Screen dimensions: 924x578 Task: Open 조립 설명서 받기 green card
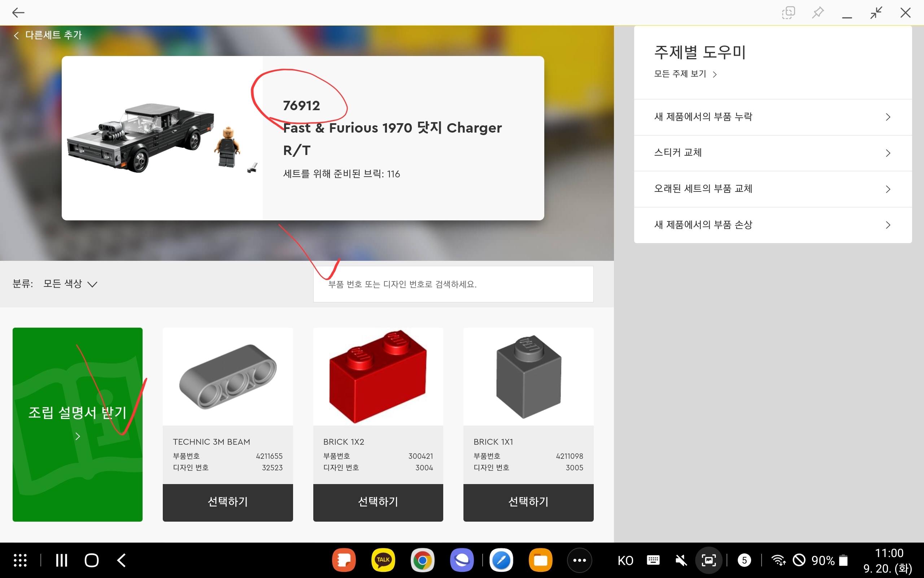click(x=78, y=424)
